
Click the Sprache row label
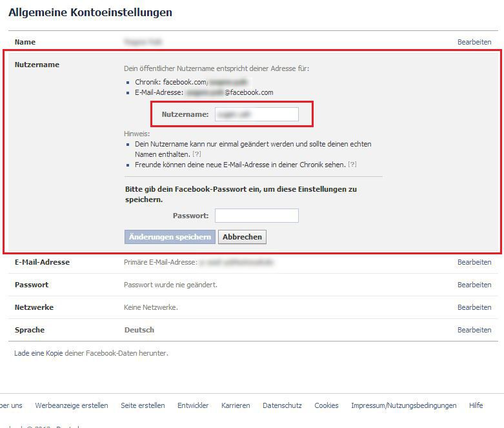coord(30,330)
